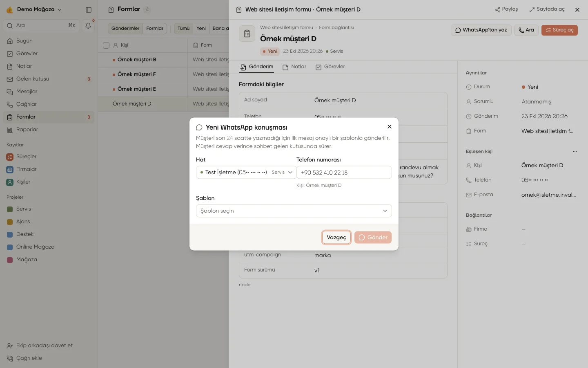Click WhatsApp'tan yaz button
This screenshot has height=368, width=588.
pyautogui.click(x=481, y=30)
